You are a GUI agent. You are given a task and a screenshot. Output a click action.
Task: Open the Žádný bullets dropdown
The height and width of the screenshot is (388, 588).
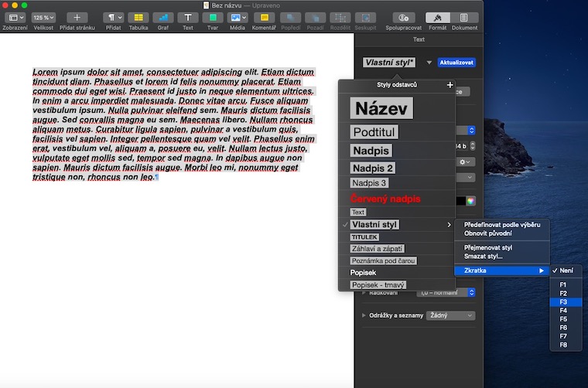pos(451,315)
